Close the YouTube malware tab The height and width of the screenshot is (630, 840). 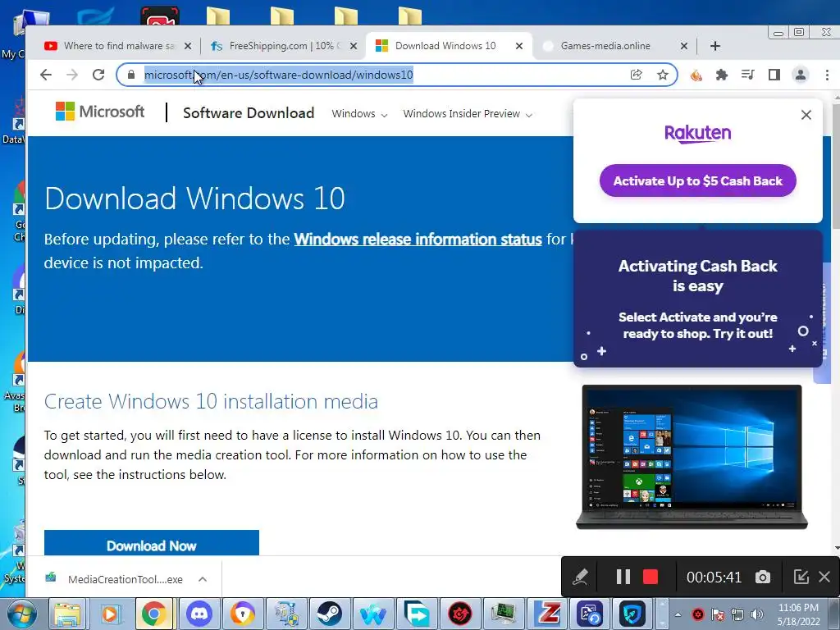coord(188,46)
